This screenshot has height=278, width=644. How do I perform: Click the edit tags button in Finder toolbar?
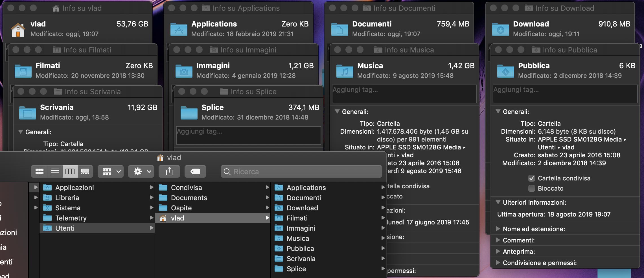pyautogui.click(x=195, y=171)
